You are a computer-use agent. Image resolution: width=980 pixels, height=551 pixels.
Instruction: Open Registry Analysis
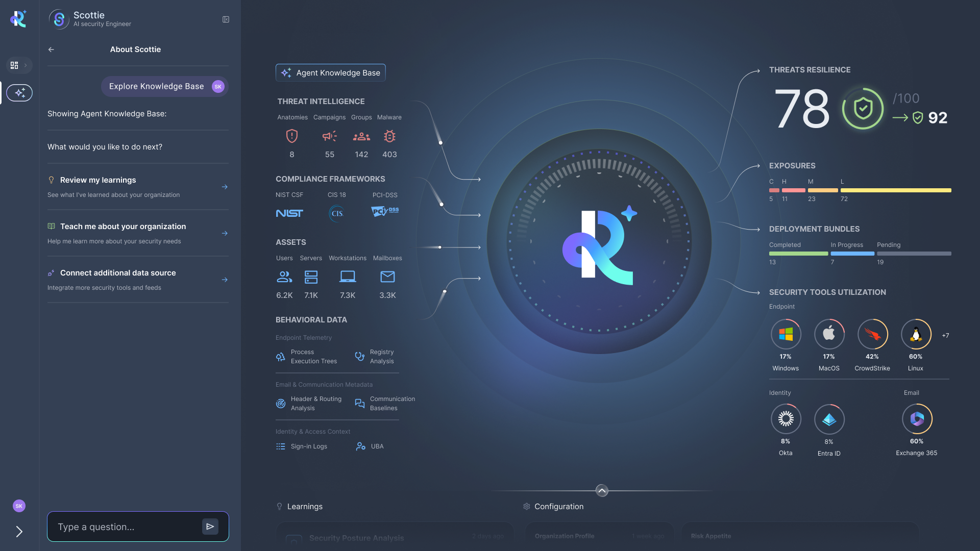click(375, 357)
